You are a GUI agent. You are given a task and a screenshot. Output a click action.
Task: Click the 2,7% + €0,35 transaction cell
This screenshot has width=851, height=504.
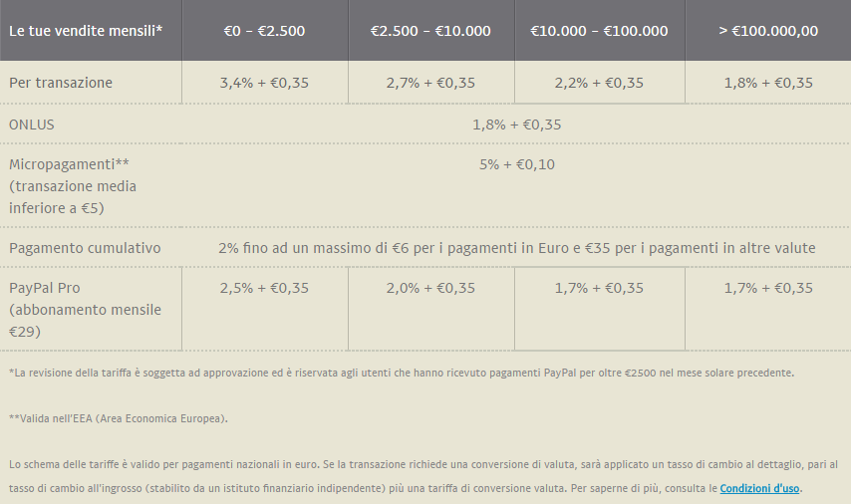coord(430,83)
